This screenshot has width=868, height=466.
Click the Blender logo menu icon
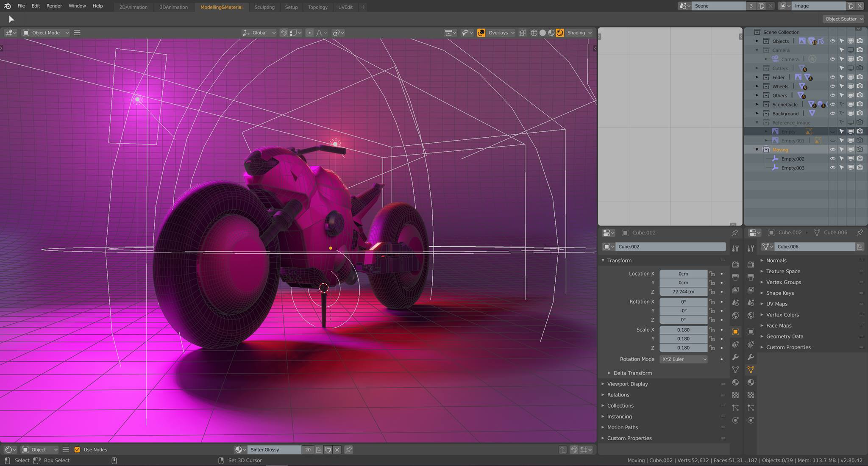8,6
